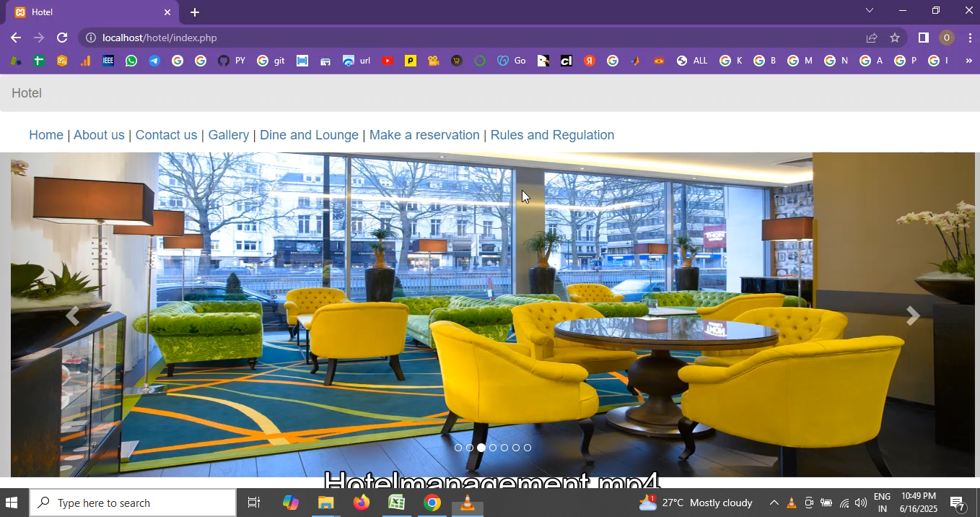Go back to the previous page

point(16,38)
